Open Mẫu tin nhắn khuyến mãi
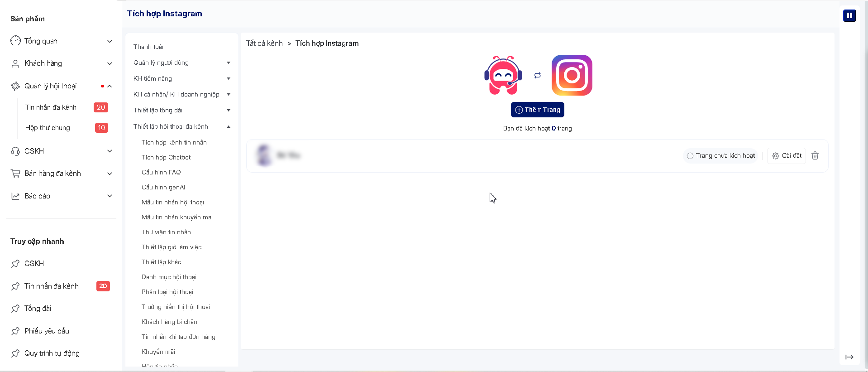 177,217
